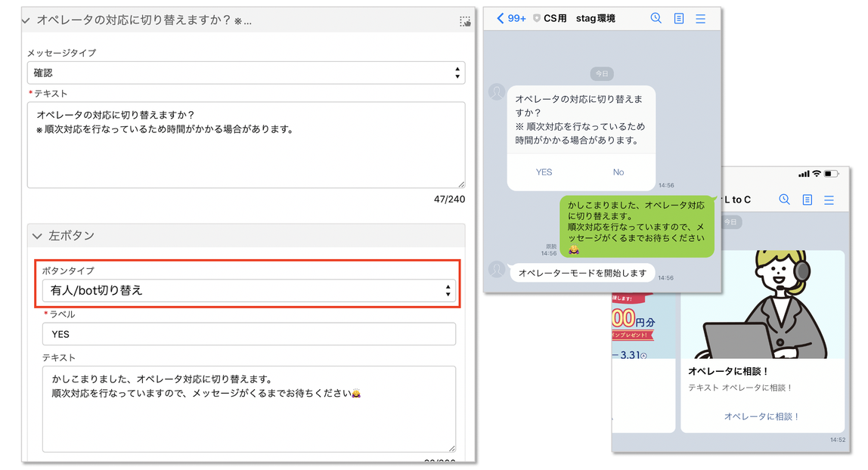Open the hamburger menu in CS用 chat header
This screenshot has width=868, height=470.
click(700, 19)
